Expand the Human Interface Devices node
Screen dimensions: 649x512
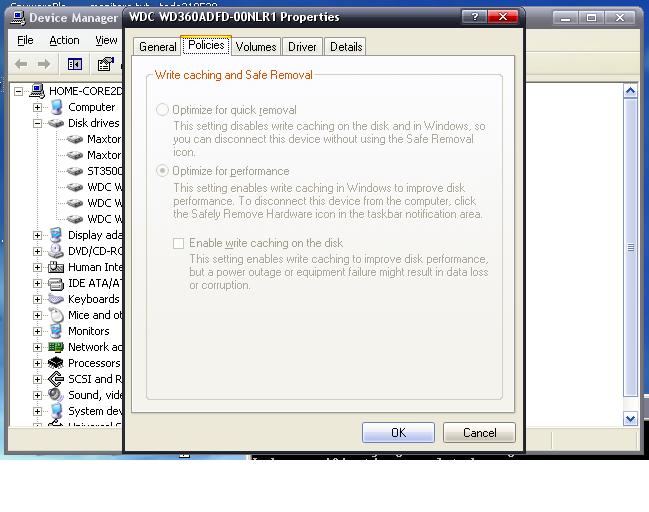pyautogui.click(x=37, y=267)
